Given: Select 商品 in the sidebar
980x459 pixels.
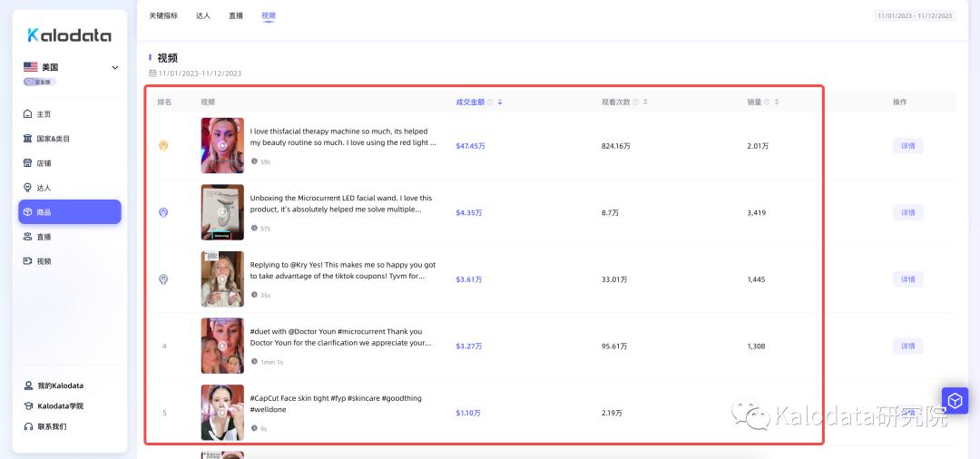Looking at the screenshot, I should (x=70, y=211).
